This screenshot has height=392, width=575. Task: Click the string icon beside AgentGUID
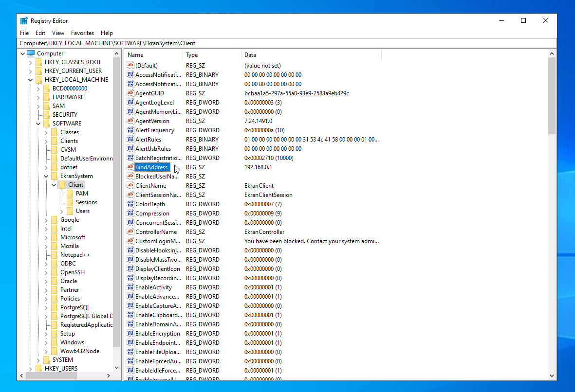(x=130, y=93)
